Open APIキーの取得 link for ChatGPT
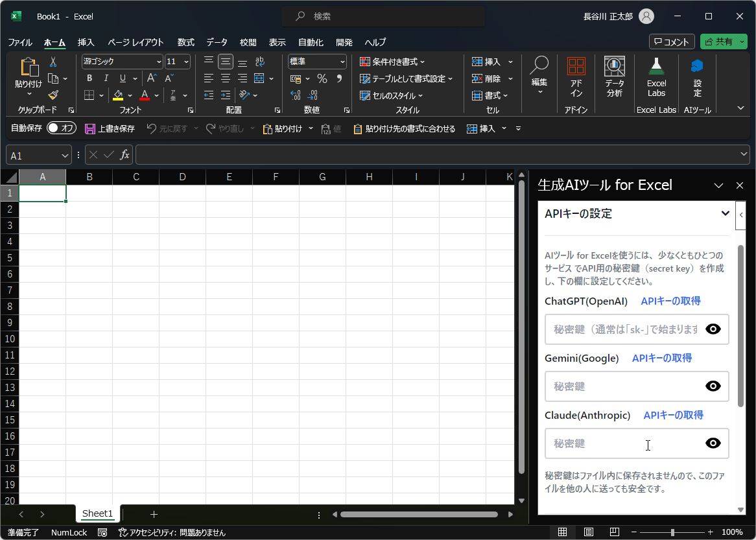Image resolution: width=756 pixels, height=540 pixels. pyautogui.click(x=672, y=301)
